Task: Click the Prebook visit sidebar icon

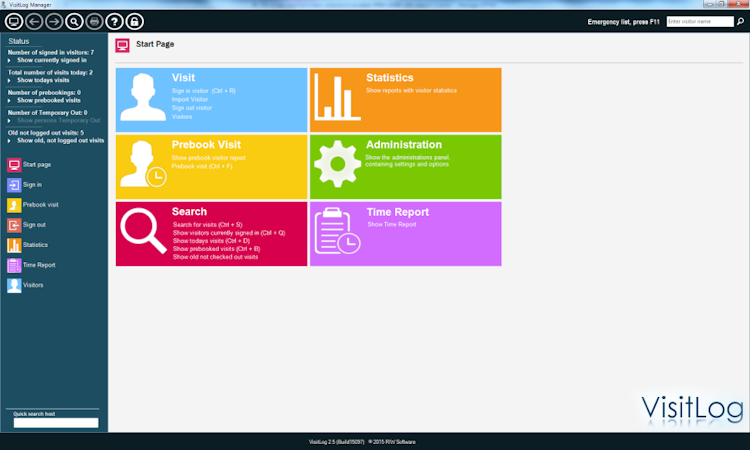Action: (x=14, y=205)
